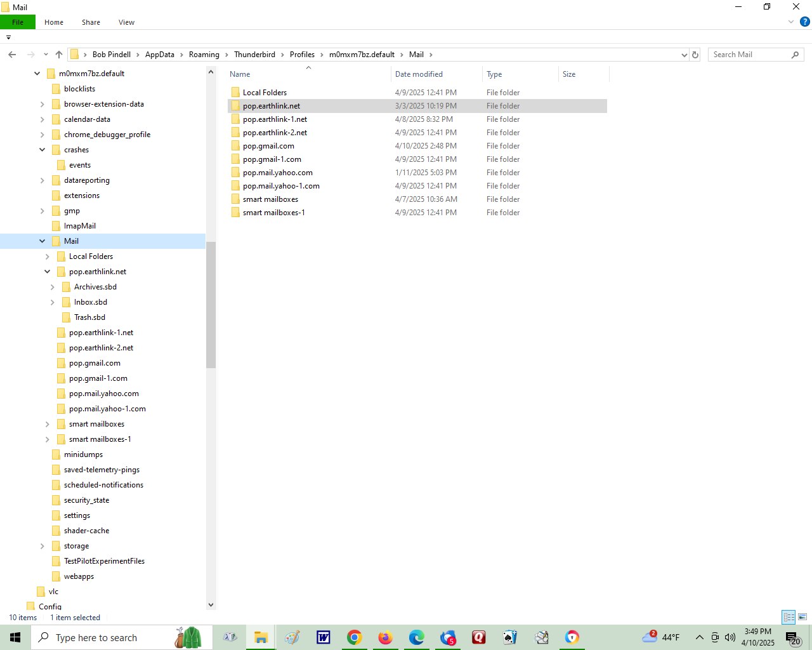The width and height of the screenshot is (812, 650).
Task: Open Firefox from the taskbar
Action: pyautogui.click(x=386, y=637)
